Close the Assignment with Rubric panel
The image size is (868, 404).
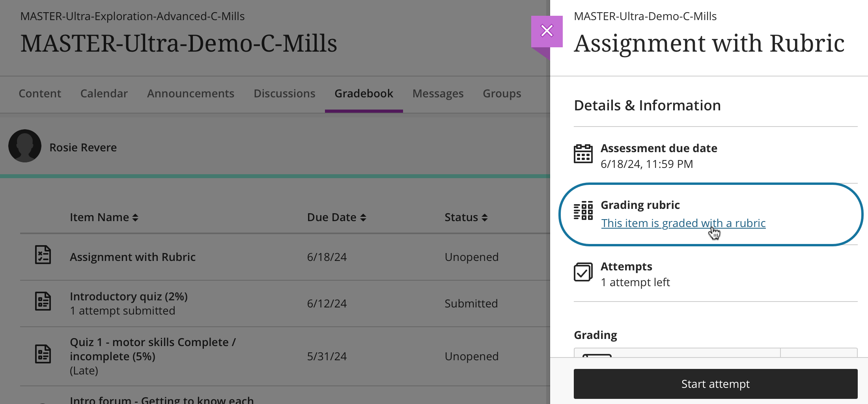(547, 30)
